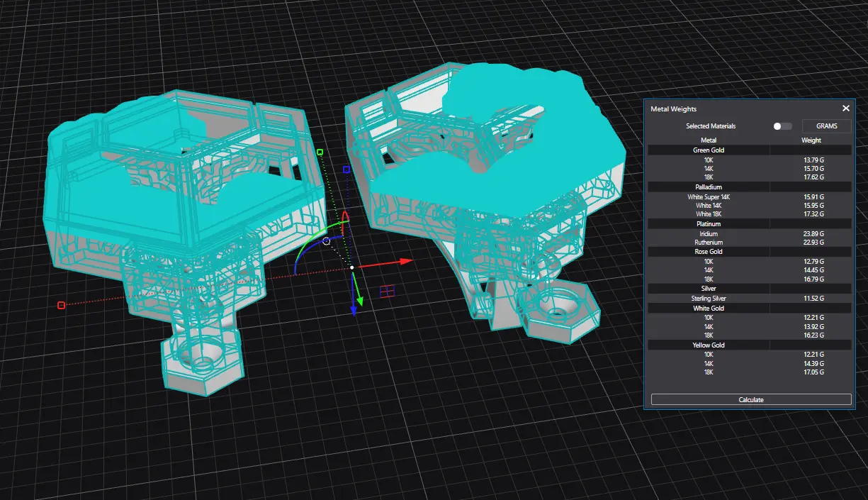
Task: Click the red planar move grid handle
Action: 387,291
